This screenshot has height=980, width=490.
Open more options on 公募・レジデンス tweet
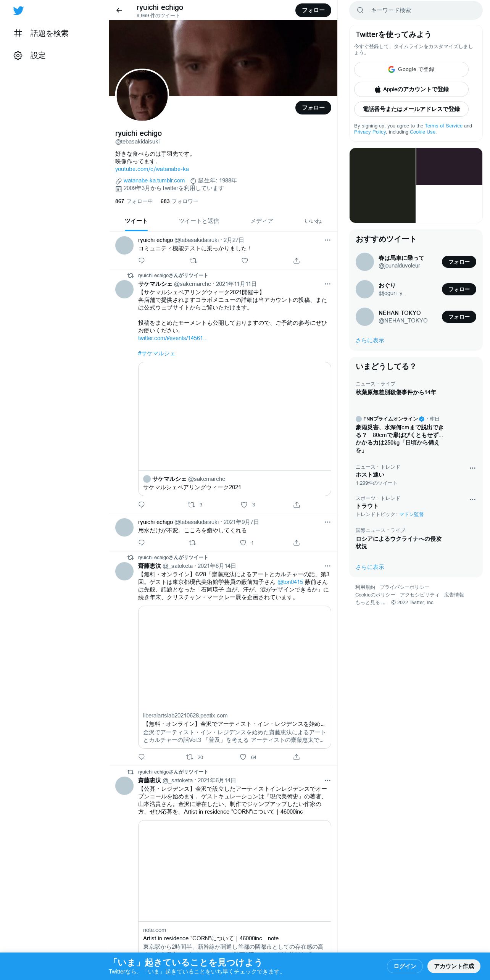[327, 780]
